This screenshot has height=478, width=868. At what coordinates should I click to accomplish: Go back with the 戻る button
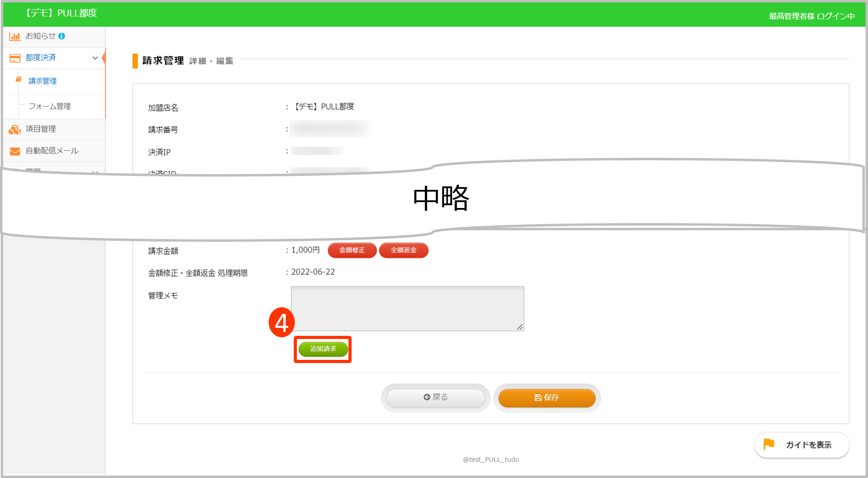point(435,398)
